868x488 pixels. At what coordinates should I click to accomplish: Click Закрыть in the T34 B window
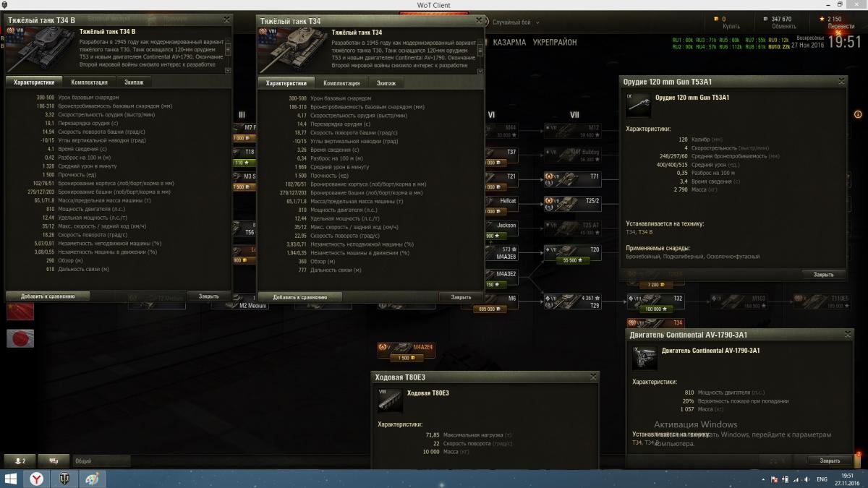coord(208,296)
